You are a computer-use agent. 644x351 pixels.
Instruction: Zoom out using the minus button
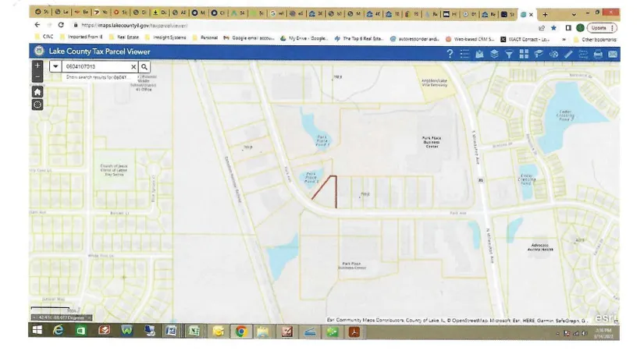coord(37,76)
